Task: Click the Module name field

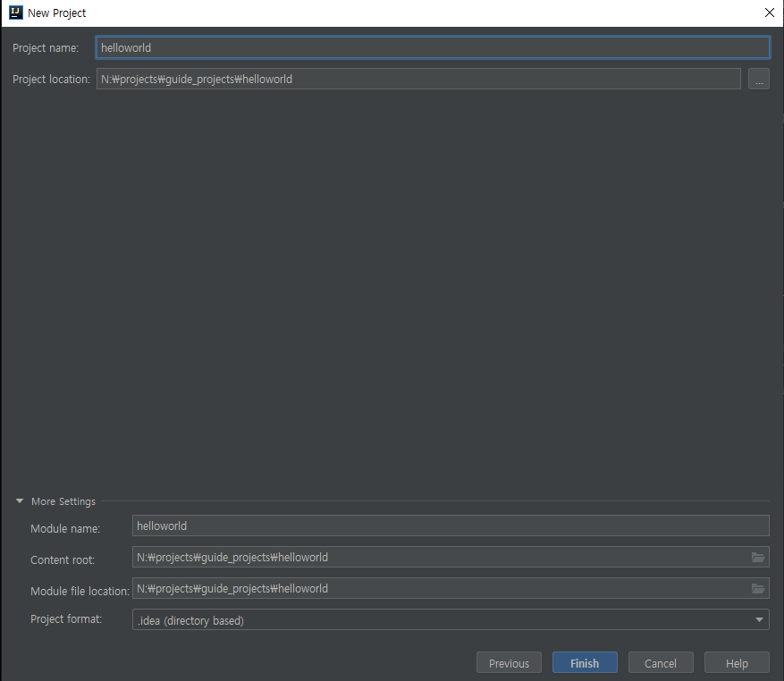Action: [x=451, y=526]
